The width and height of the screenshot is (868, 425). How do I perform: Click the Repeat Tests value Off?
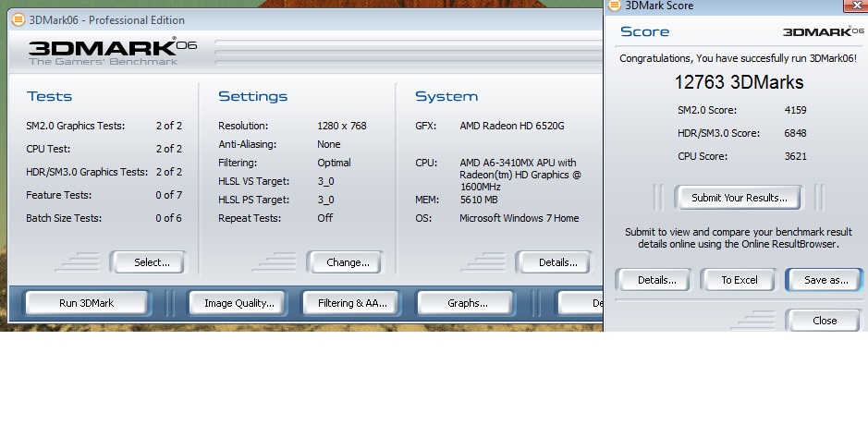[325, 218]
